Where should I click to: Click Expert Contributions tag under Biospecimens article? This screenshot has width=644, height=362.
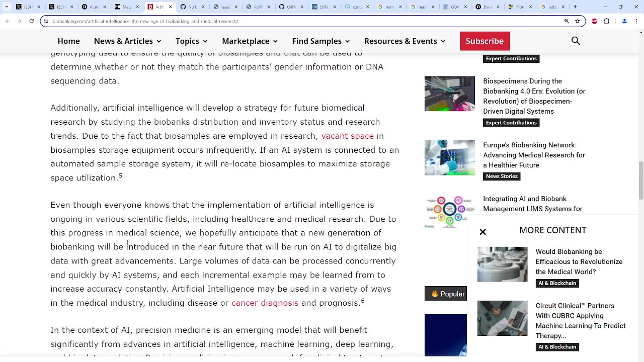click(511, 123)
